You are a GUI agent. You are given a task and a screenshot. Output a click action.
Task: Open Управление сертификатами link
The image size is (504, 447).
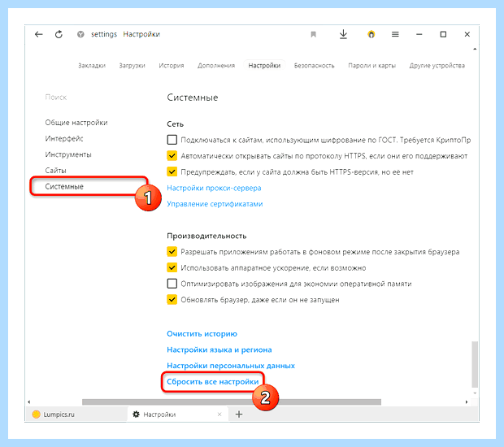point(215,204)
